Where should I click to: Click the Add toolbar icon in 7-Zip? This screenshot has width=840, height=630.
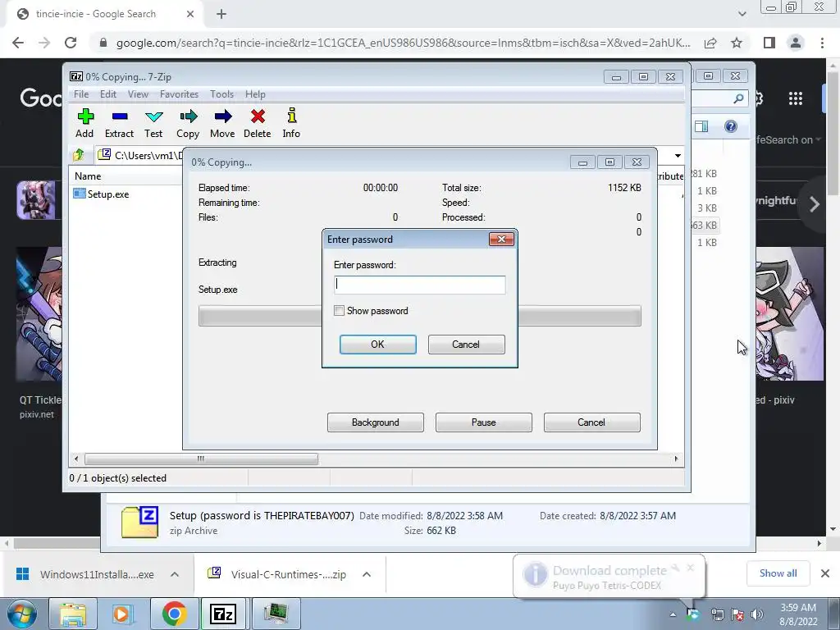[85, 116]
